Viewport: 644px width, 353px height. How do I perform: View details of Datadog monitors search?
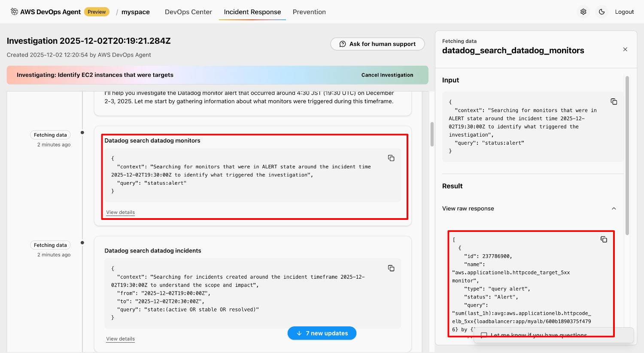tap(121, 213)
